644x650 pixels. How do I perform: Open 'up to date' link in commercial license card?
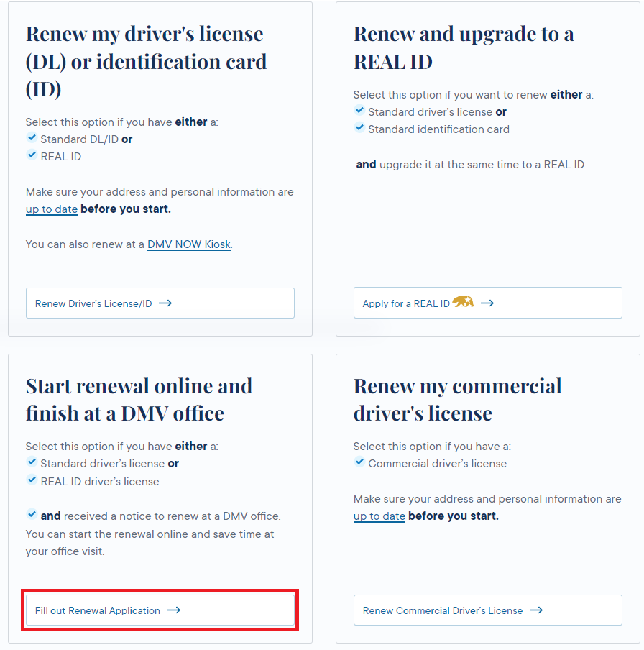click(x=379, y=516)
